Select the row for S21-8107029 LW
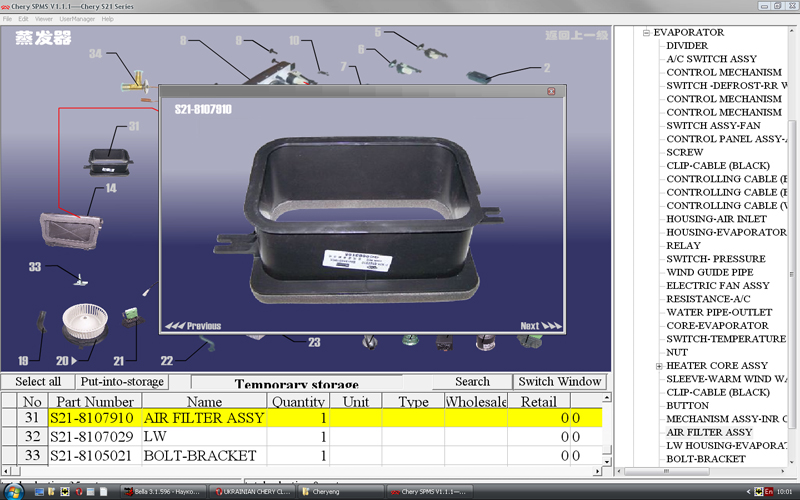800x500 pixels. click(301, 437)
